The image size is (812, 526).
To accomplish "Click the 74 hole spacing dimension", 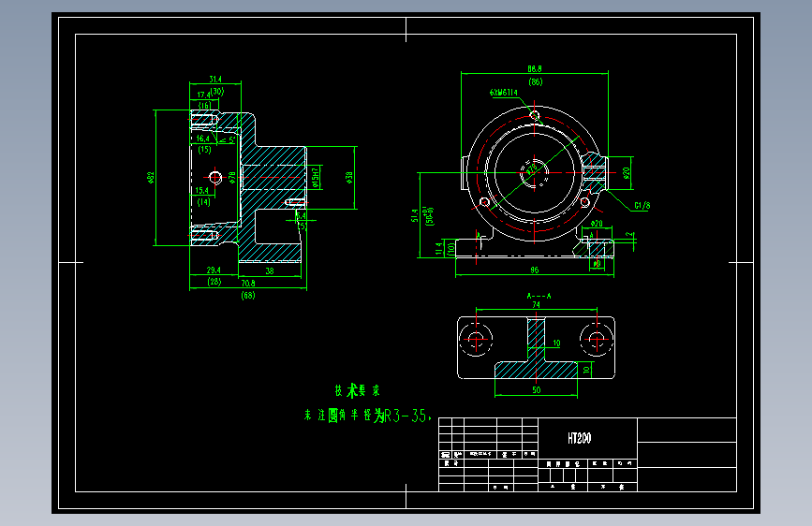I will (x=536, y=305).
